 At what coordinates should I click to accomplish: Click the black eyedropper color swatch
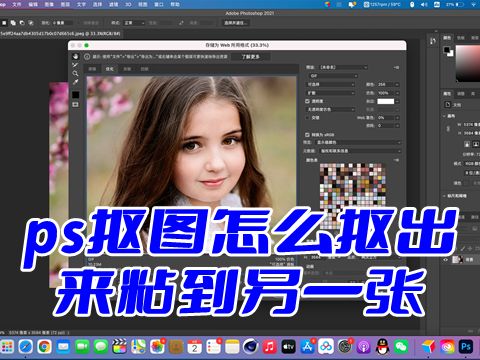click(x=76, y=95)
